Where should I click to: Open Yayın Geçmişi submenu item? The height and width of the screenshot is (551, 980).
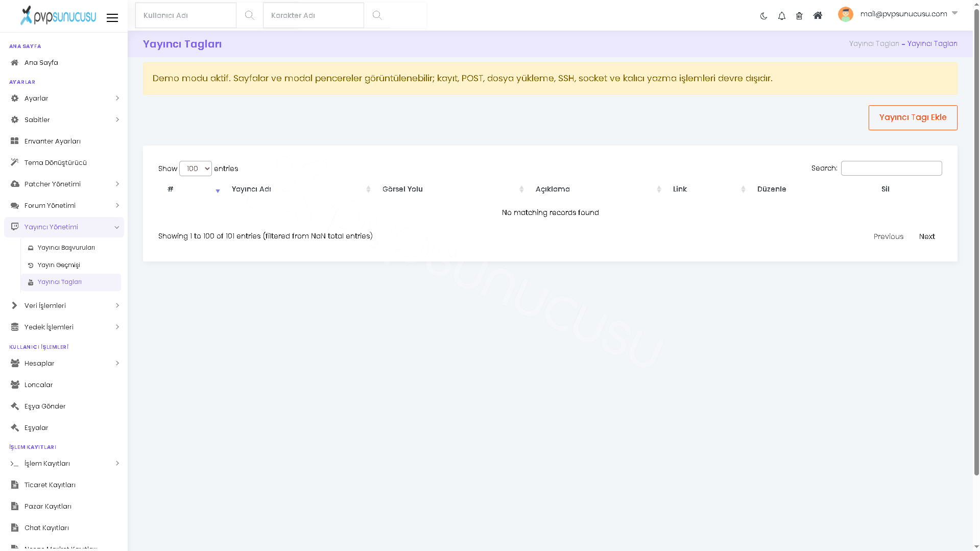coord(71,266)
